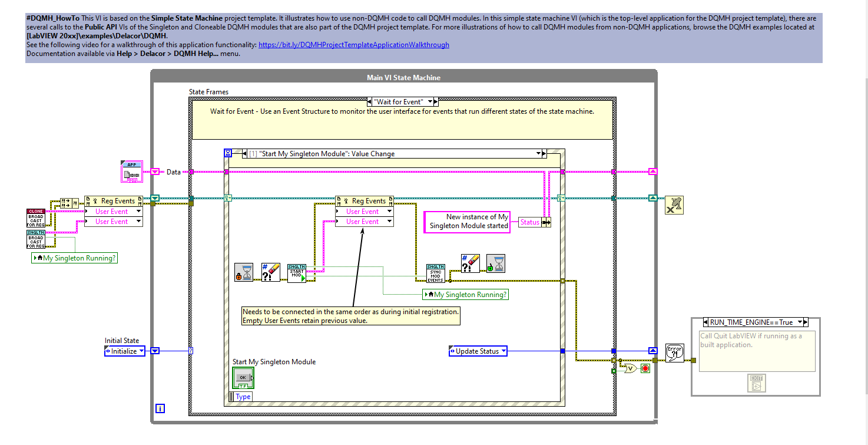Click the teal shift register on left loop border
868x445 pixels.
155,198
